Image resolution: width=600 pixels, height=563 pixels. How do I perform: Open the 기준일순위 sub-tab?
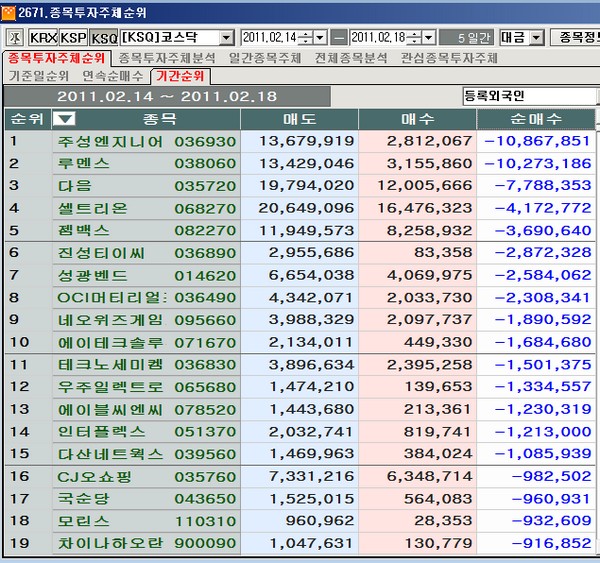click(39, 76)
